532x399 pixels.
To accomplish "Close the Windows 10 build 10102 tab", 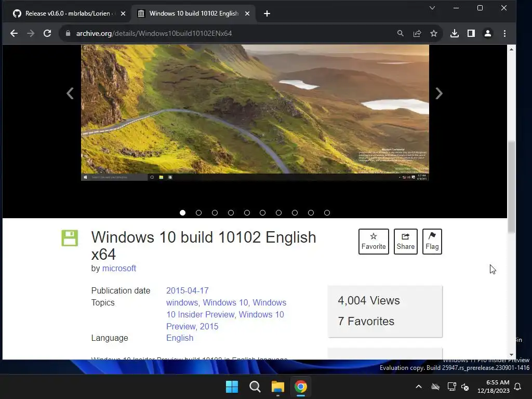I will tap(247, 14).
